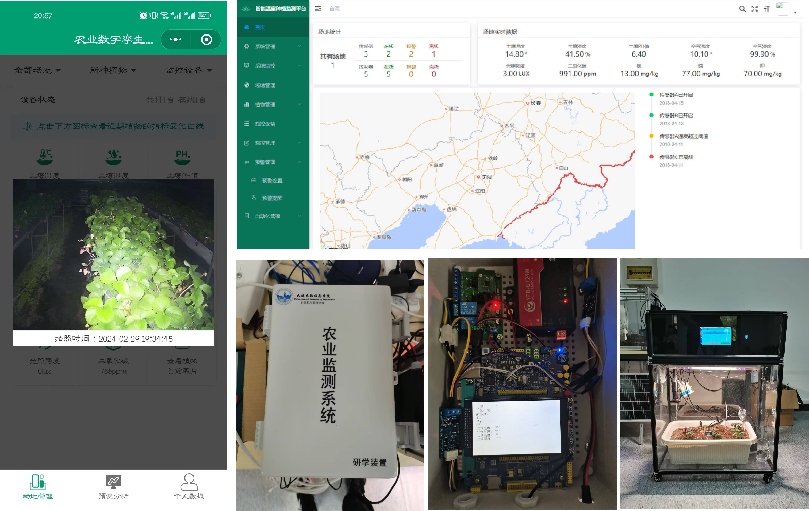Open mini program more-options (three dots) button
809x511 pixels.
coord(175,40)
